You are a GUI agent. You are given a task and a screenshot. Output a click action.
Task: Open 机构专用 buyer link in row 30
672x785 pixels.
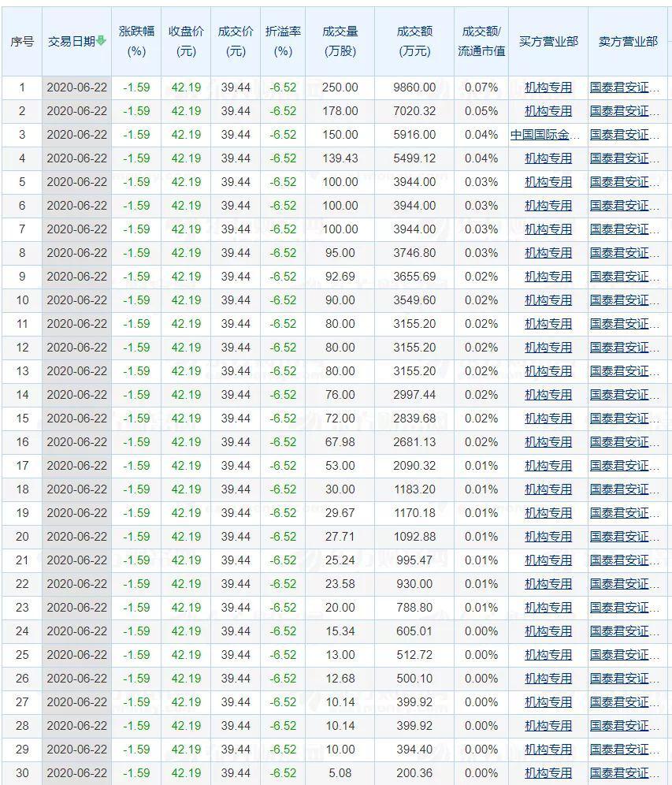click(x=548, y=773)
